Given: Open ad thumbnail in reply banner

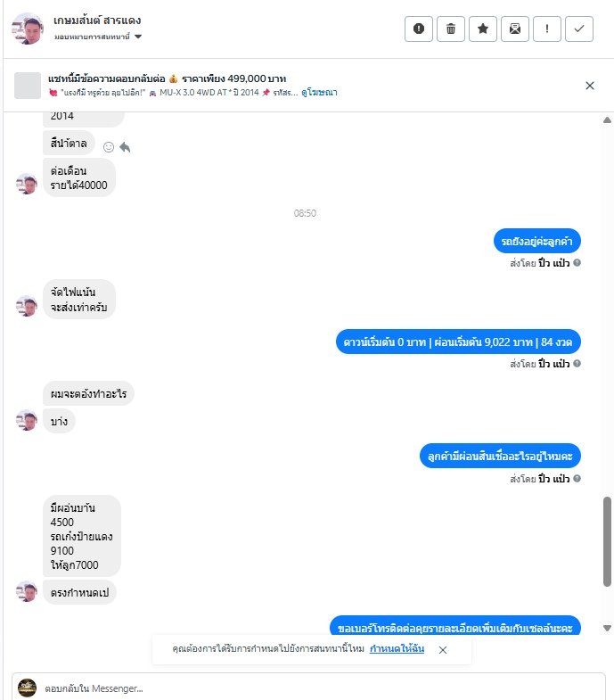Looking at the screenshot, I should 28,86.
